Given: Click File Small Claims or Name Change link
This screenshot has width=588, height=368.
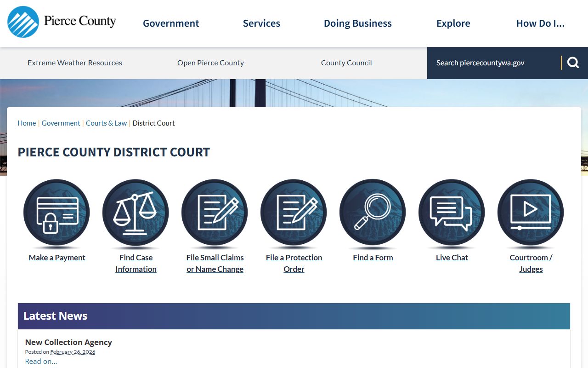Looking at the screenshot, I should click(215, 263).
